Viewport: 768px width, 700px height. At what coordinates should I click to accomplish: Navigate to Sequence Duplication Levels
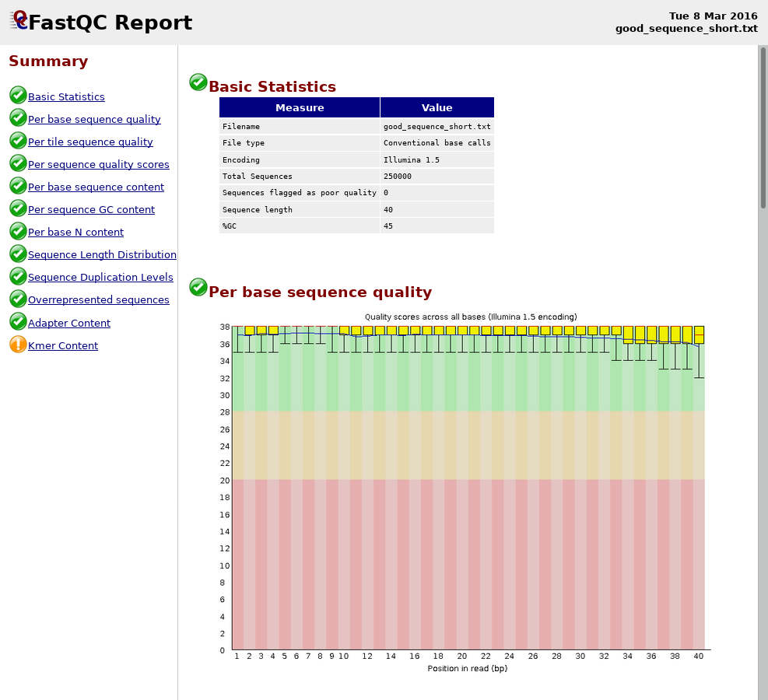coord(100,278)
